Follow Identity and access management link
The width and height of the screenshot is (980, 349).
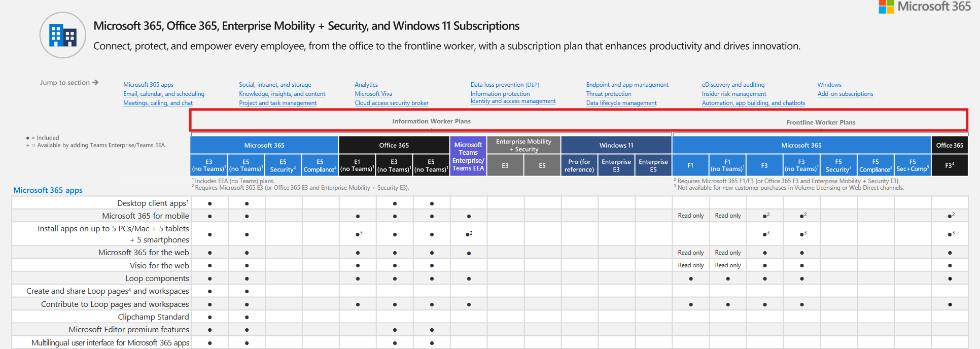(x=513, y=101)
